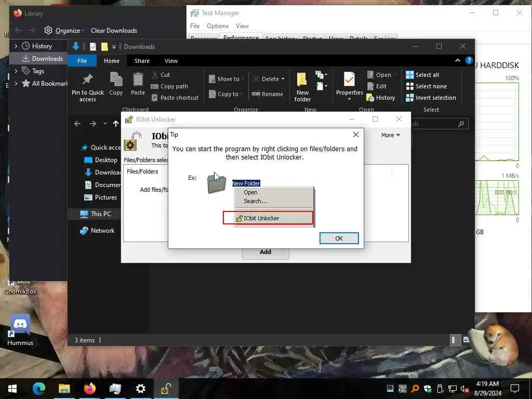This screenshot has width=532, height=399.
Task: Select the Home ribbon tab
Action: pos(112,61)
